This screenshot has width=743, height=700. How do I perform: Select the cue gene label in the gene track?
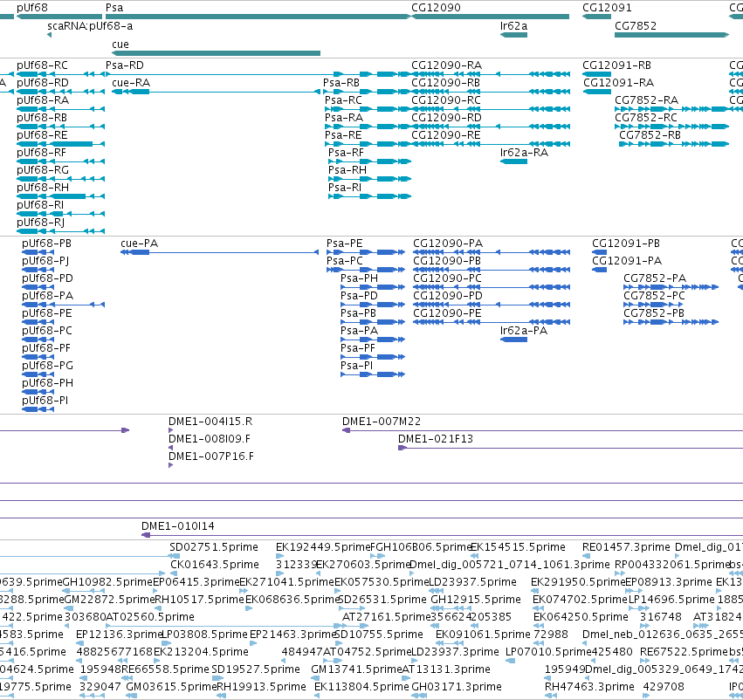coord(120,44)
